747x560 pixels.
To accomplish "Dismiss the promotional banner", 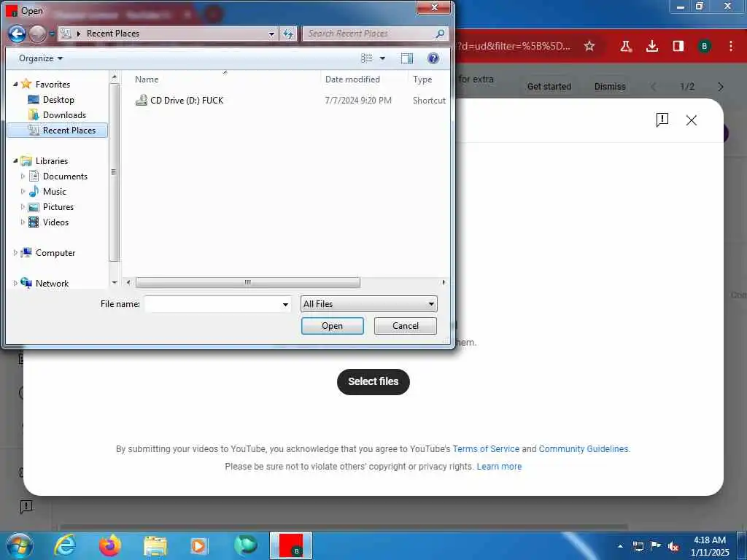I will tap(610, 87).
